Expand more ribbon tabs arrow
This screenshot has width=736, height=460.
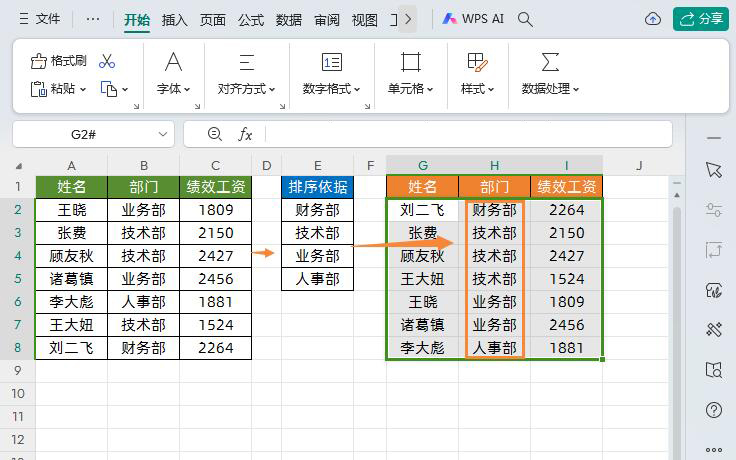point(407,19)
